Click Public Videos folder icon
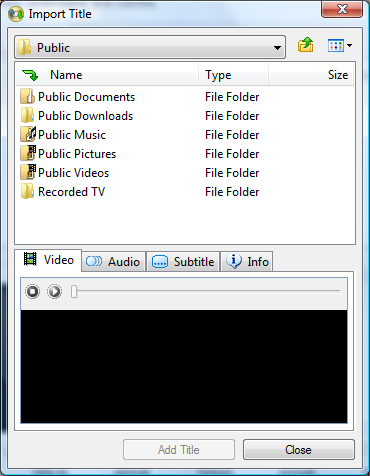The image size is (370, 476). (28, 173)
